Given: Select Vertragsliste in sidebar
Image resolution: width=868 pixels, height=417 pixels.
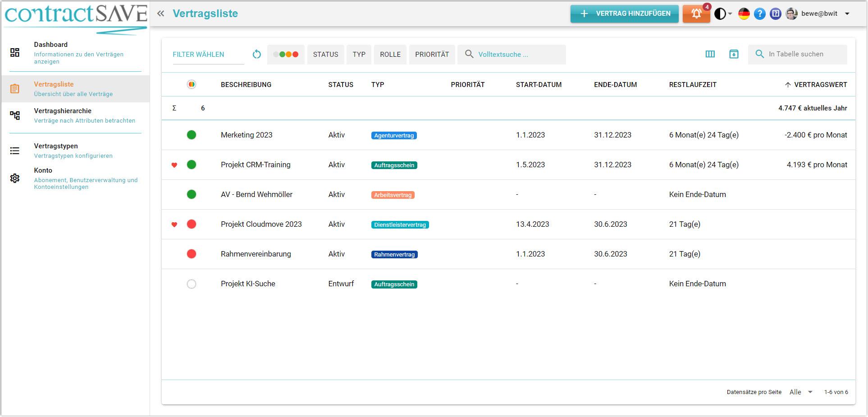Looking at the screenshot, I should (x=75, y=89).
